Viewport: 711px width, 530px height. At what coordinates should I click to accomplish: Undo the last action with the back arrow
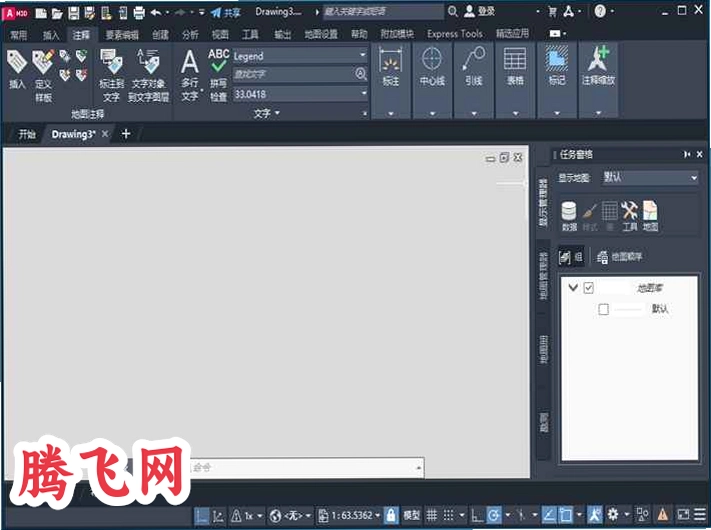156,13
